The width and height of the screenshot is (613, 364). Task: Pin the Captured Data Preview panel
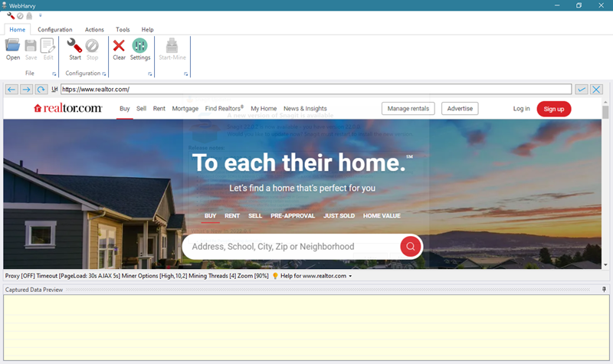pyautogui.click(x=604, y=290)
